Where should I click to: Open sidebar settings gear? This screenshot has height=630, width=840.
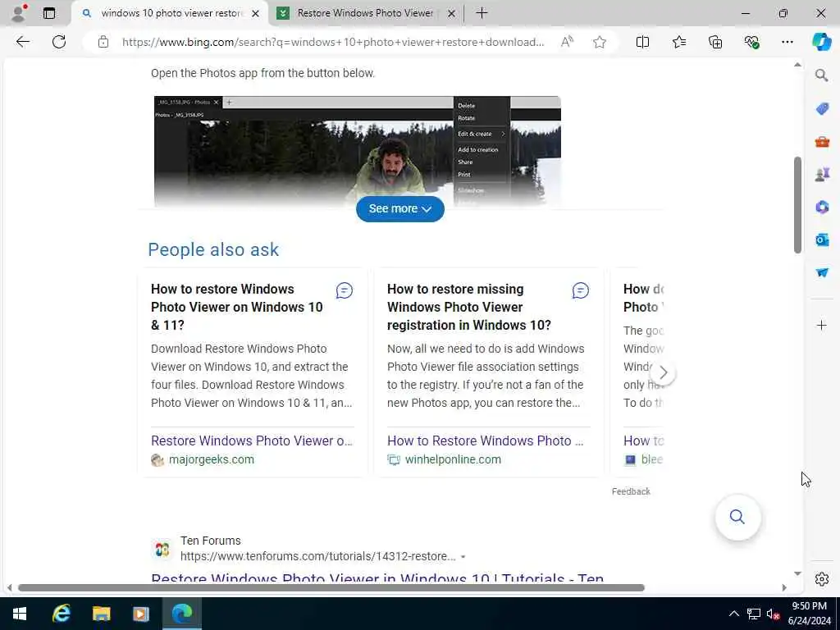coord(821,579)
